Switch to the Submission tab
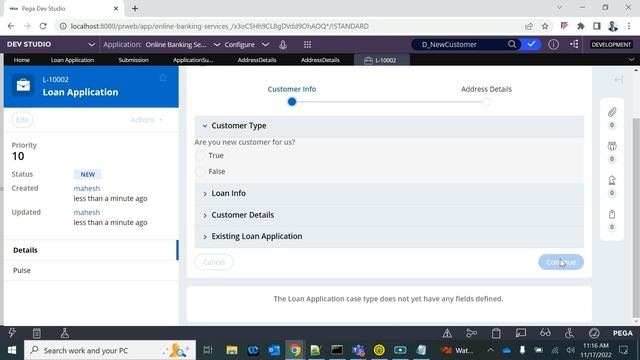This screenshot has width=640, height=360. click(x=133, y=60)
